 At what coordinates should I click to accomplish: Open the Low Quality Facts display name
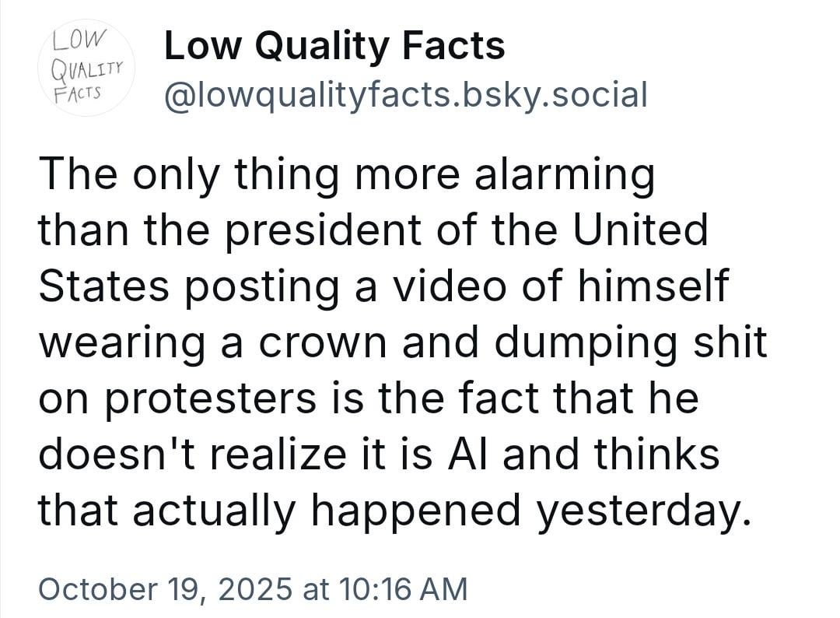pyautogui.click(x=334, y=46)
